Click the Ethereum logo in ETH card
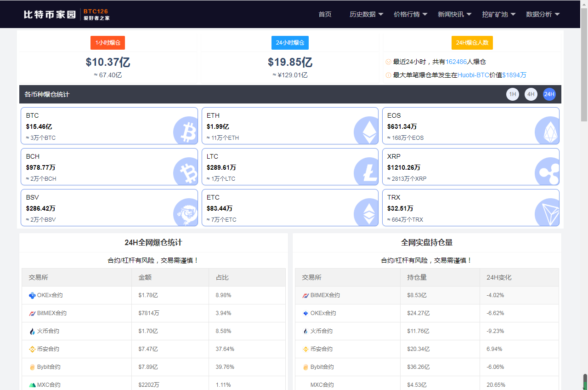Screen dimensions: 588x390 (x=366, y=131)
